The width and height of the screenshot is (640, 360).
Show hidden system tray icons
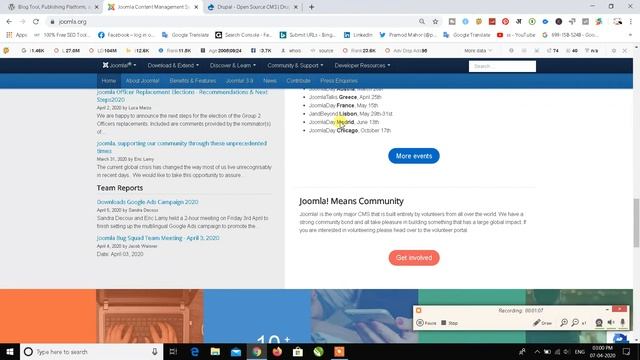point(537,351)
